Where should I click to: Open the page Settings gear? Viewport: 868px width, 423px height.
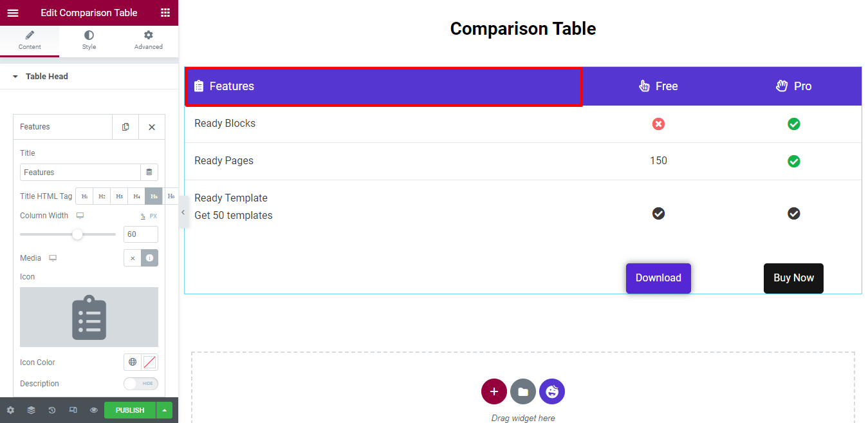pos(10,410)
